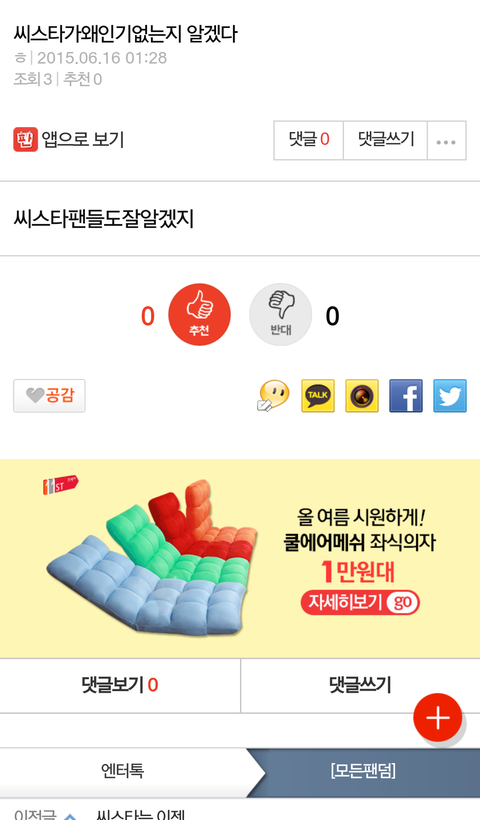Screen dimensions: 480x820
Task: Select the 엔터톡 tab
Action: click(122, 771)
